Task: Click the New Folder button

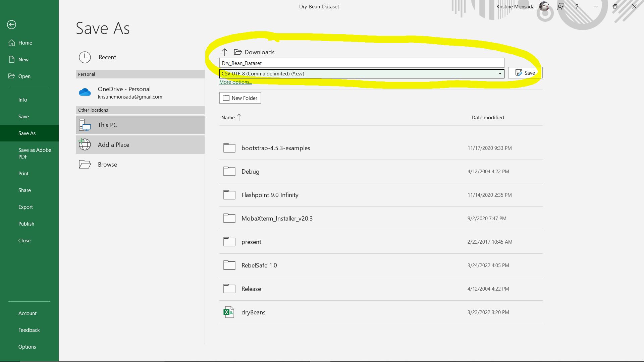Action: (x=240, y=98)
